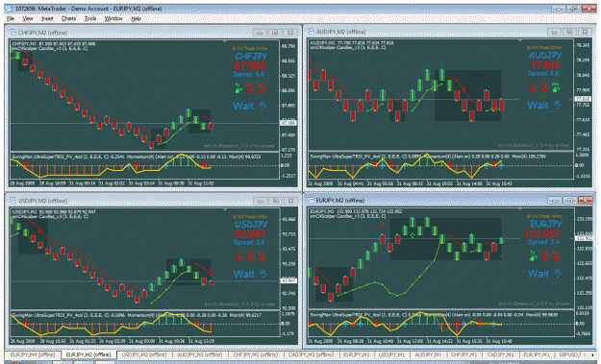Viewport: 601px width, 364px height.
Task: Click the MetaTrader application icon in the title bar
Action: click(9, 9)
